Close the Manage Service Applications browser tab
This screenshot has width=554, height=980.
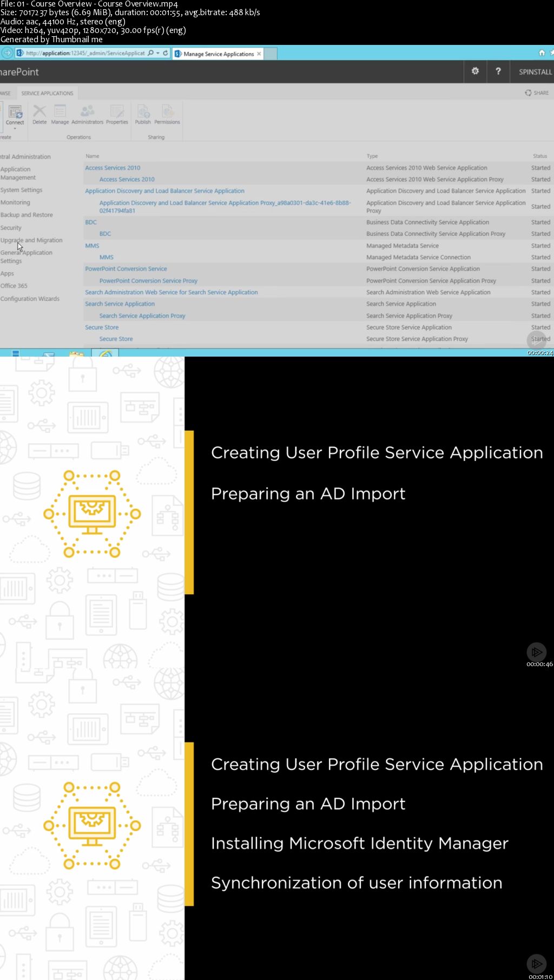pos(259,54)
